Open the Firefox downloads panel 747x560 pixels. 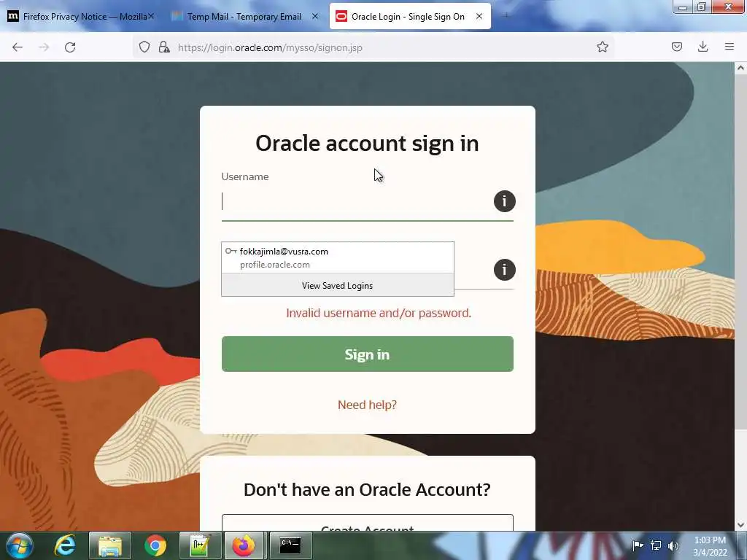tap(703, 47)
